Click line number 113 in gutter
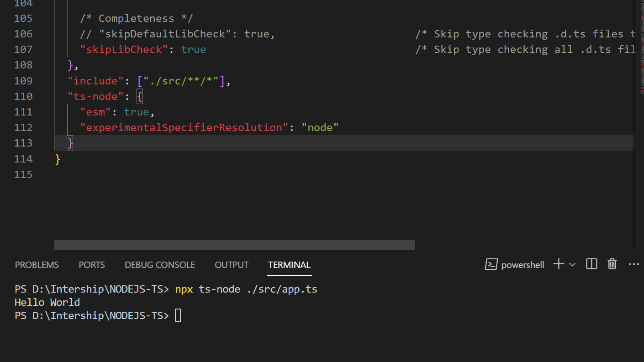The width and height of the screenshot is (644, 362). (x=23, y=143)
